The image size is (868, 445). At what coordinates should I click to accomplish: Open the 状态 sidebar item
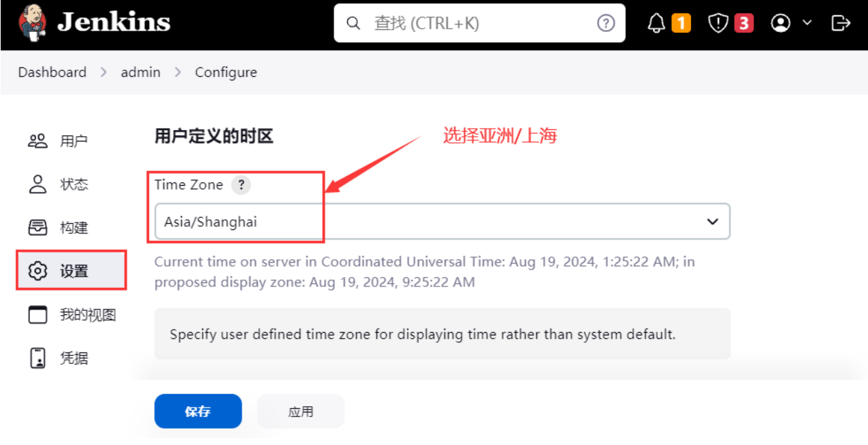click(59, 184)
